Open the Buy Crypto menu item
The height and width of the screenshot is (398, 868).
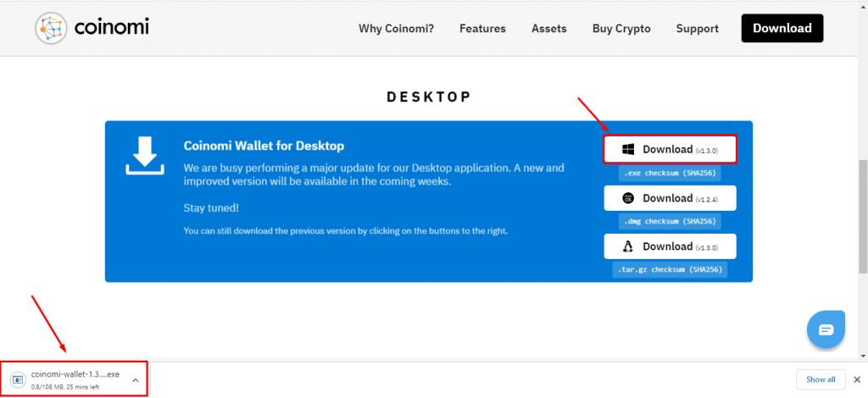point(621,29)
